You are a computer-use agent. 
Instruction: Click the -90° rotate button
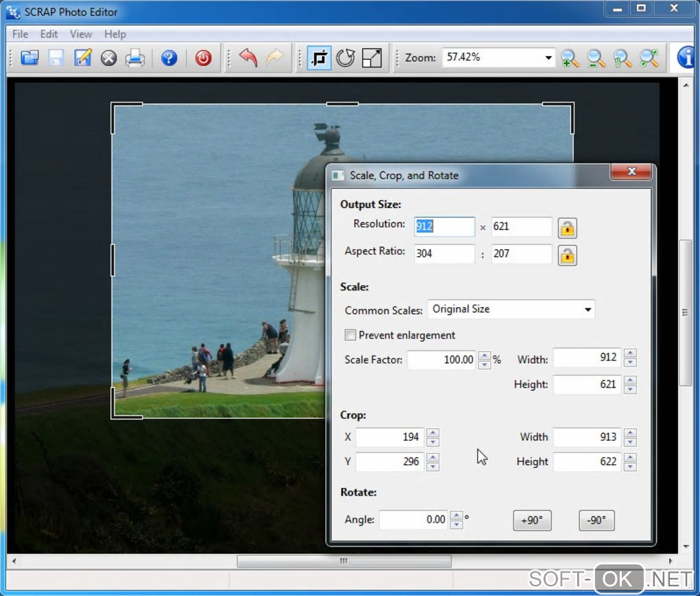pos(596,520)
